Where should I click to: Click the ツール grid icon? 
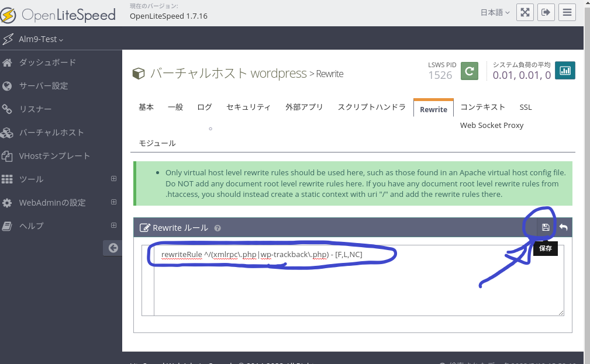click(7, 179)
